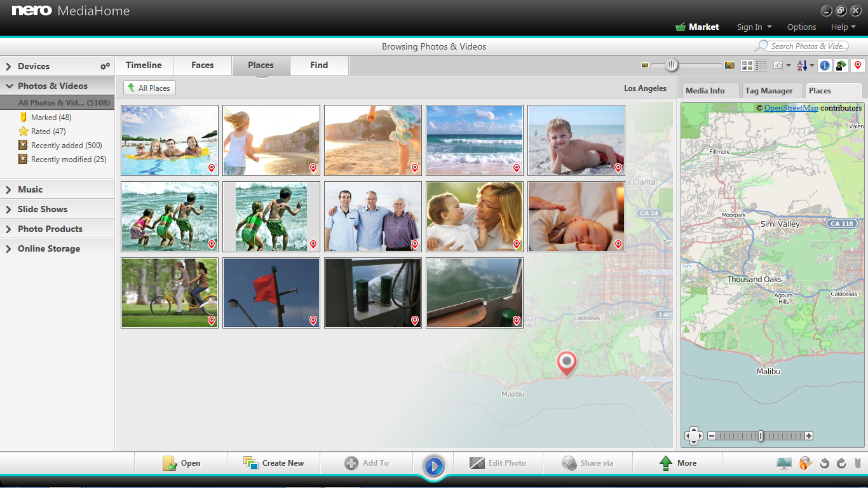Open the Sign In dropdown menu
This screenshot has width=868, height=488.
(x=754, y=27)
